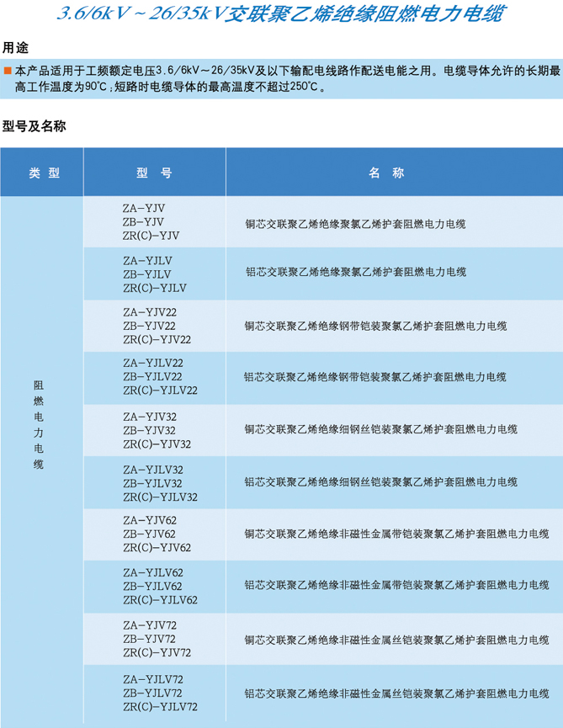Screen dimensions: 563x728
Task: Select the ZR(C)-YJLV62 model code
Action: [x=160, y=600]
